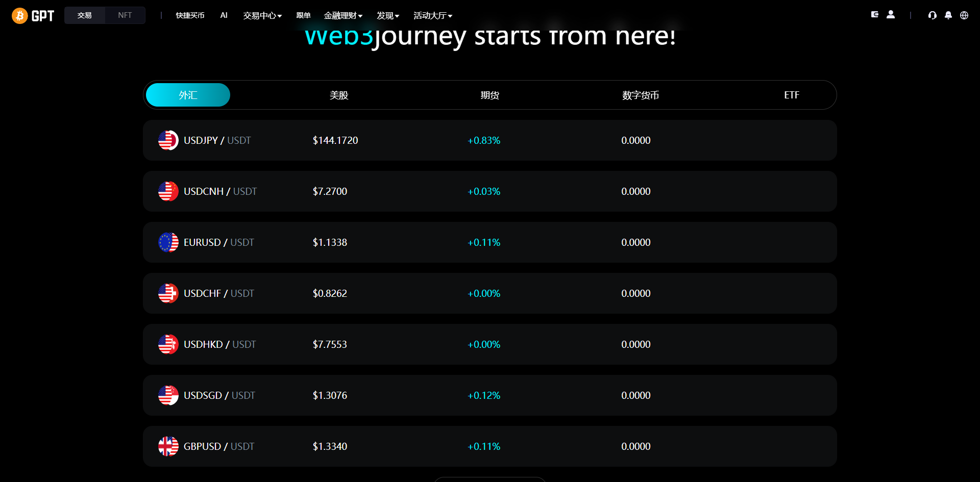This screenshot has height=482, width=980.
Task: Select the ETF market tab
Action: point(792,95)
